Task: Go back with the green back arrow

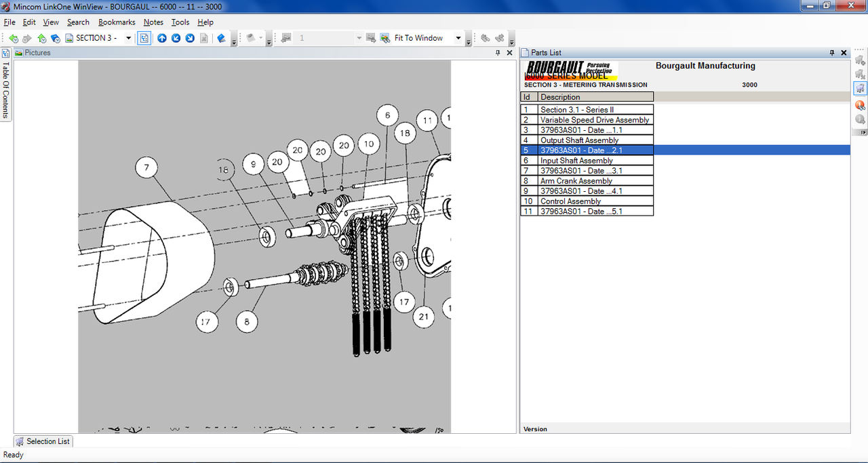Action: 14,39
